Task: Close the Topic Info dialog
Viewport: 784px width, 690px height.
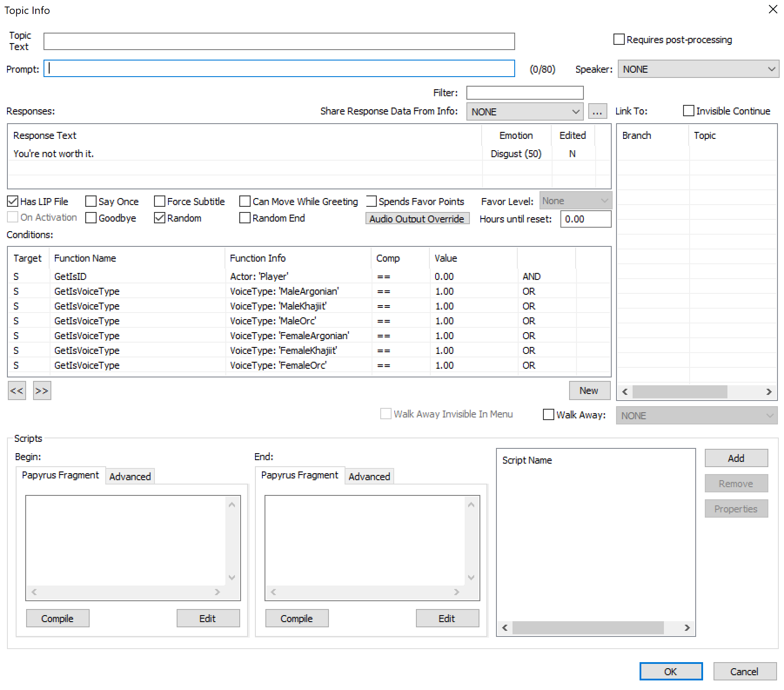Action: pyautogui.click(x=773, y=10)
